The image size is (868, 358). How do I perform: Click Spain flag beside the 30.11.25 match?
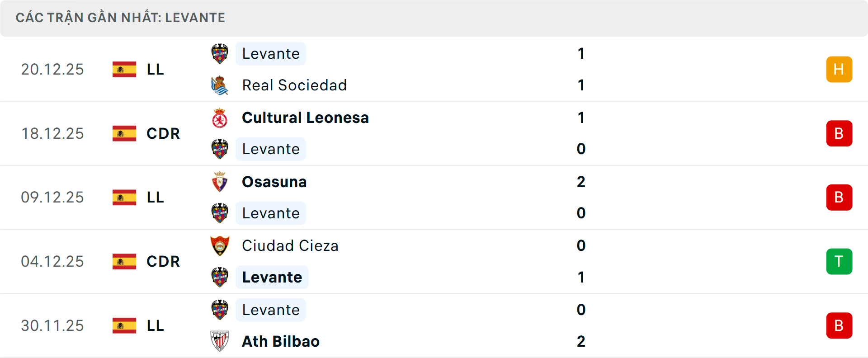click(124, 325)
